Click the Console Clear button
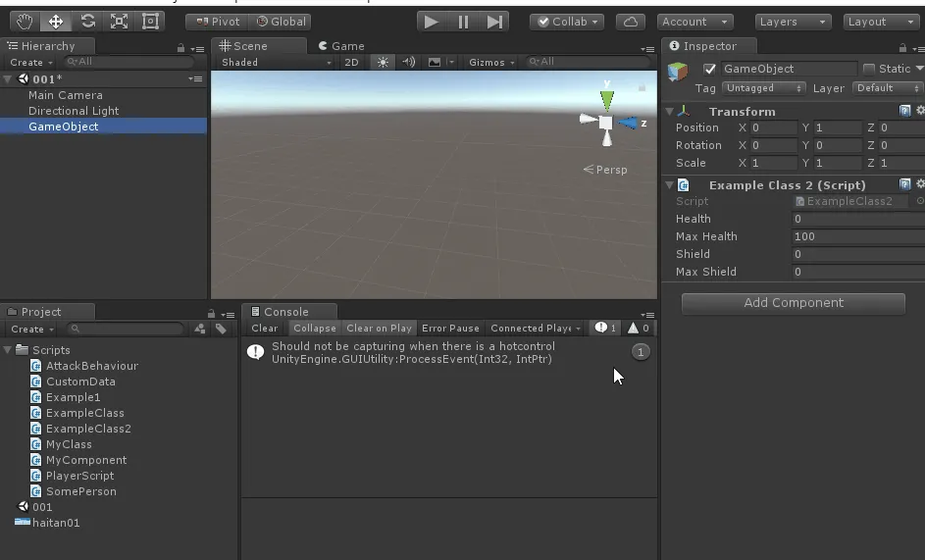This screenshot has height=560, width=925. pos(264,329)
